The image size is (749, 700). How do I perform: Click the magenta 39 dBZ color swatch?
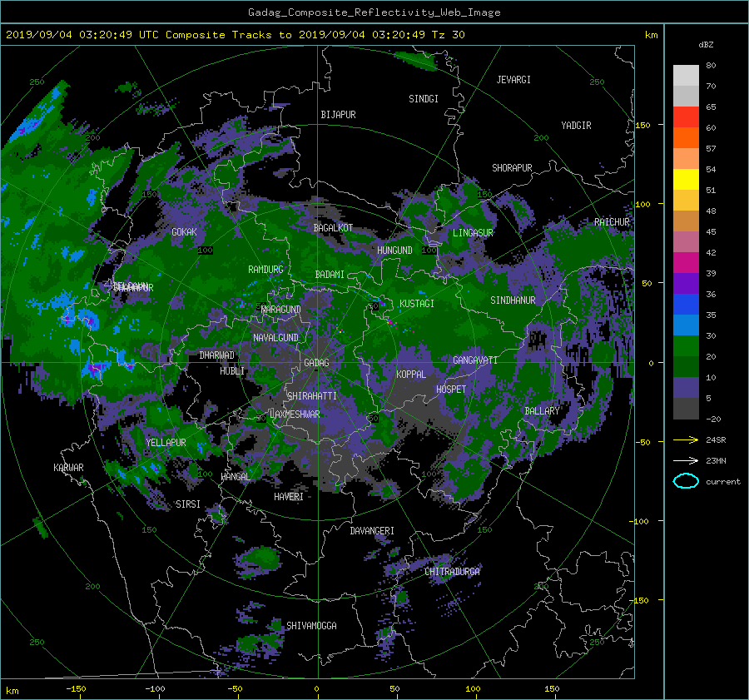click(686, 263)
